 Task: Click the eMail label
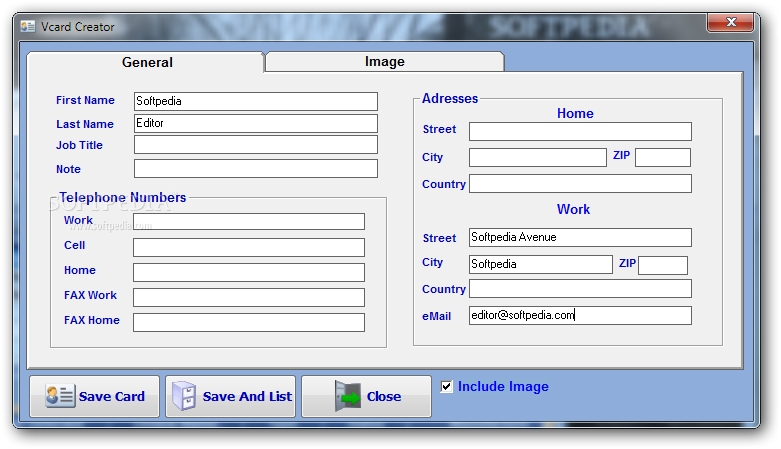coord(436,316)
